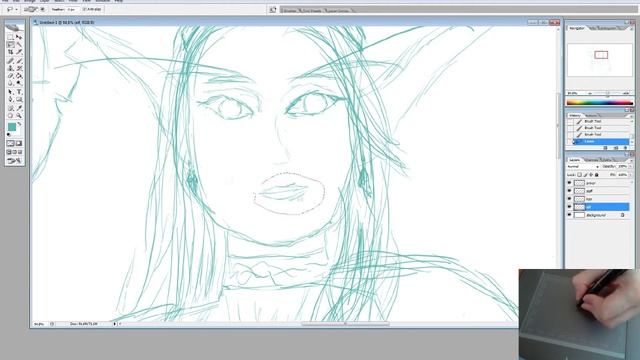The width and height of the screenshot is (640, 360).
Task: Select the Eraser tool
Action: (x=11, y=76)
